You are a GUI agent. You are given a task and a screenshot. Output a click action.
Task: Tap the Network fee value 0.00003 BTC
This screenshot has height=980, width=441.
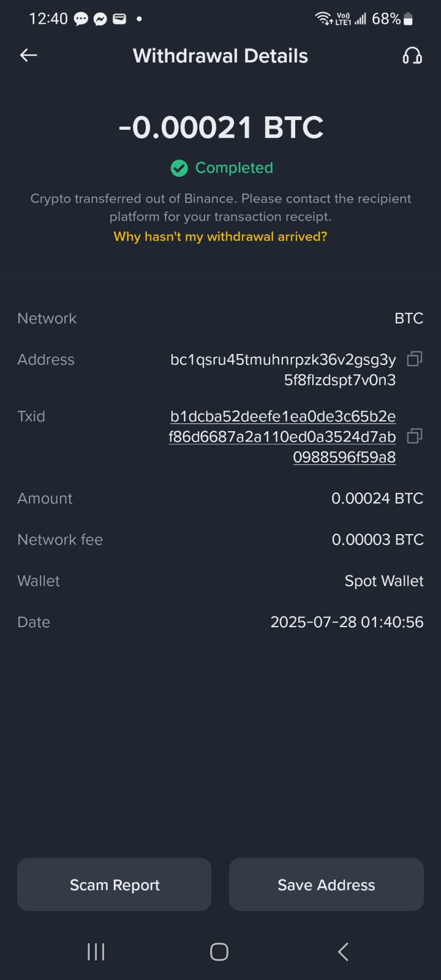point(378,540)
